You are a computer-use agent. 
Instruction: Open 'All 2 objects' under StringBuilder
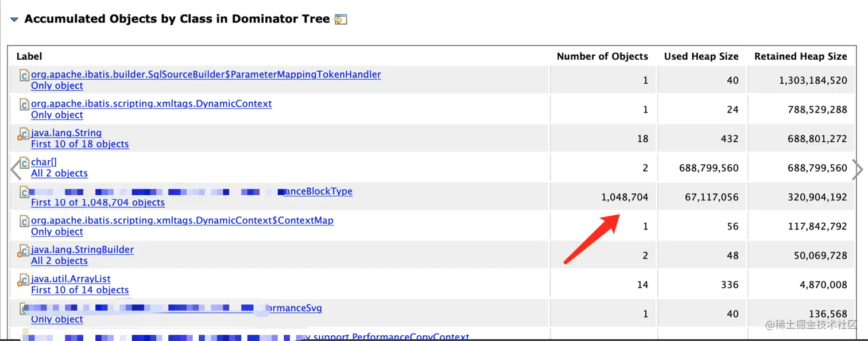(59, 261)
